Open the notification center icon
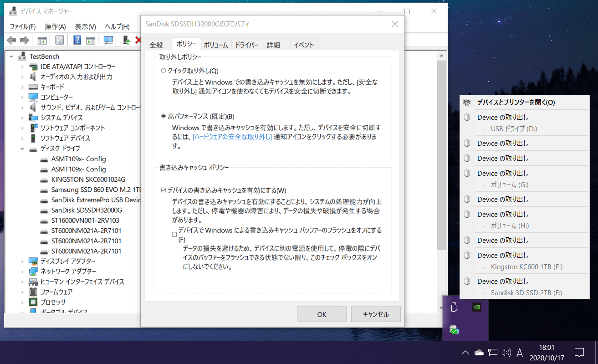The width and height of the screenshot is (598, 364). click(x=579, y=353)
